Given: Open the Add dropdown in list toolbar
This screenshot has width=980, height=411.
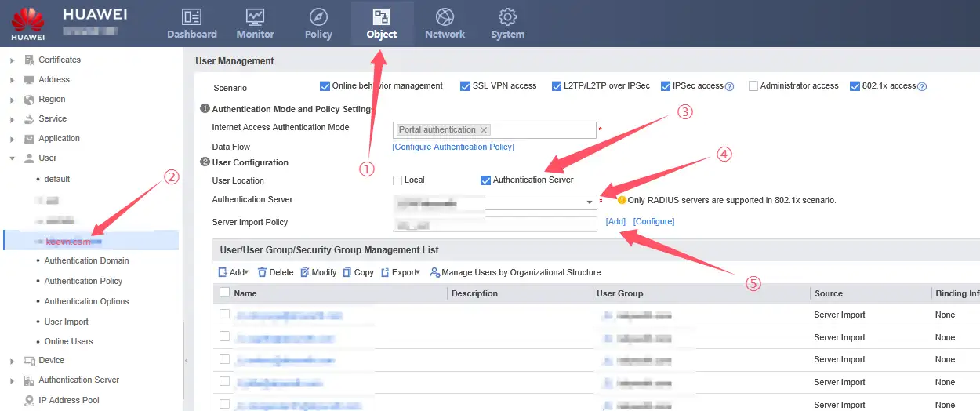Looking at the screenshot, I should pyautogui.click(x=234, y=273).
